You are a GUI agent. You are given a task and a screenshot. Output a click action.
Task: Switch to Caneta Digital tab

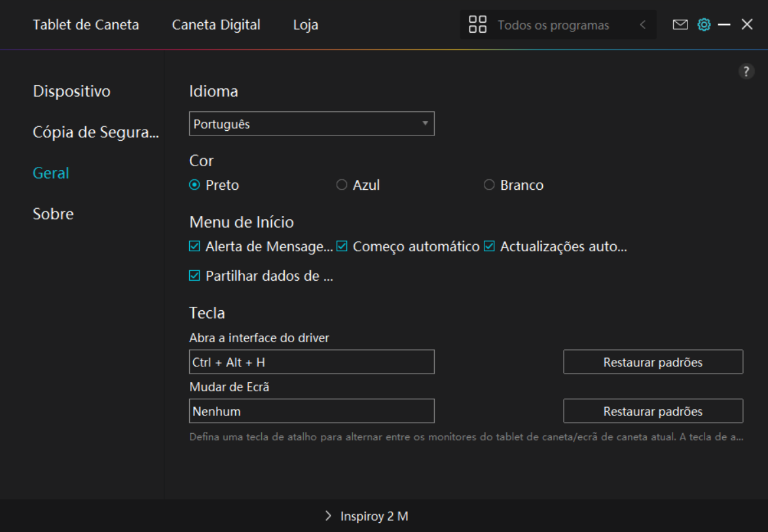216,25
